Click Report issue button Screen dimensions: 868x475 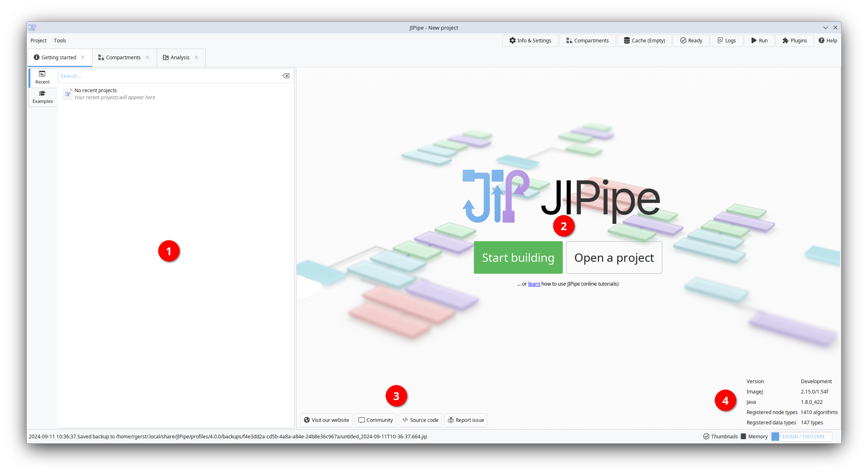pos(466,420)
